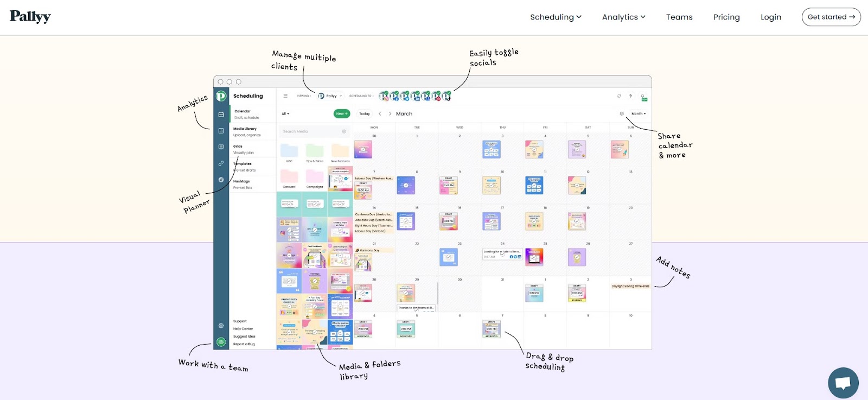Image resolution: width=868 pixels, height=400 pixels.
Task: Toggle the LinkedIn social profile
Action: click(x=415, y=96)
